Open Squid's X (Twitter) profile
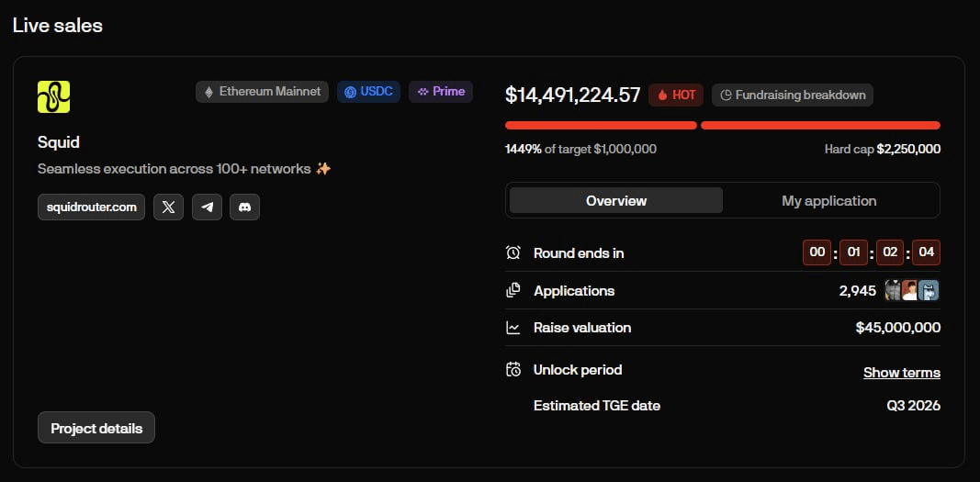The width and height of the screenshot is (980, 482). pyautogui.click(x=169, y=207)
